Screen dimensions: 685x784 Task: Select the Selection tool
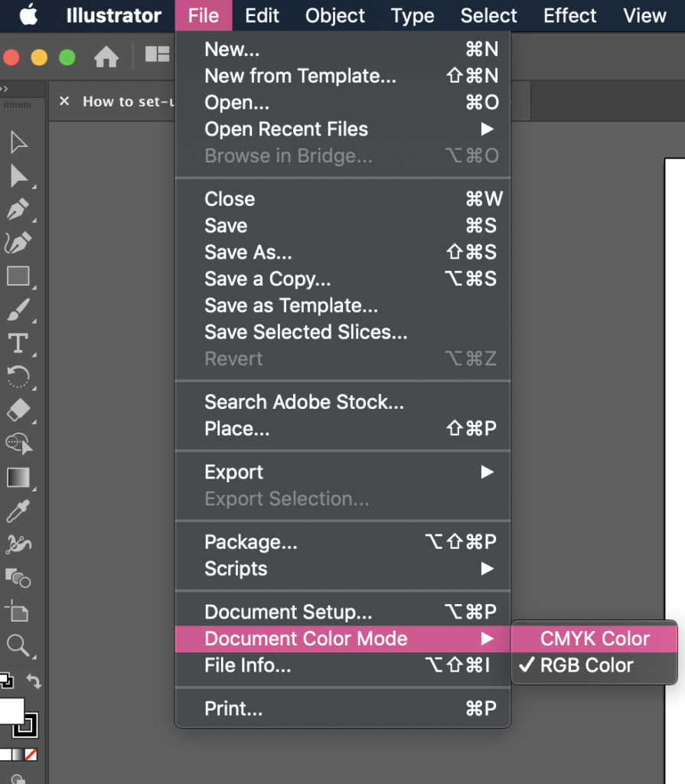[19, 142]
